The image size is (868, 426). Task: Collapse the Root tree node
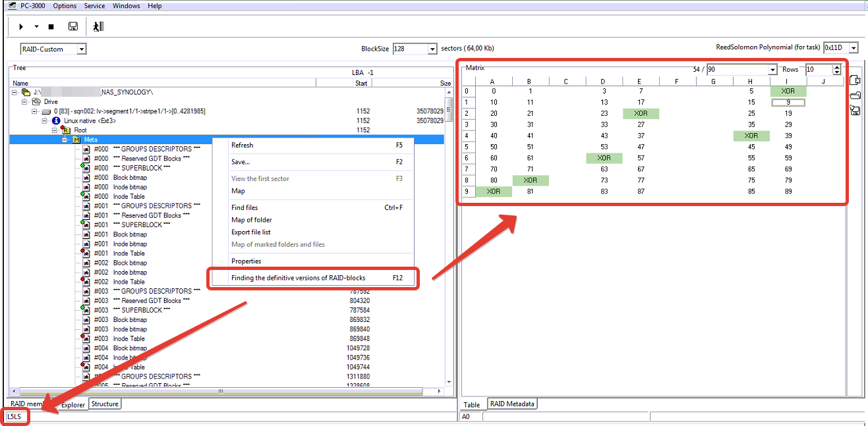point(55,130)
